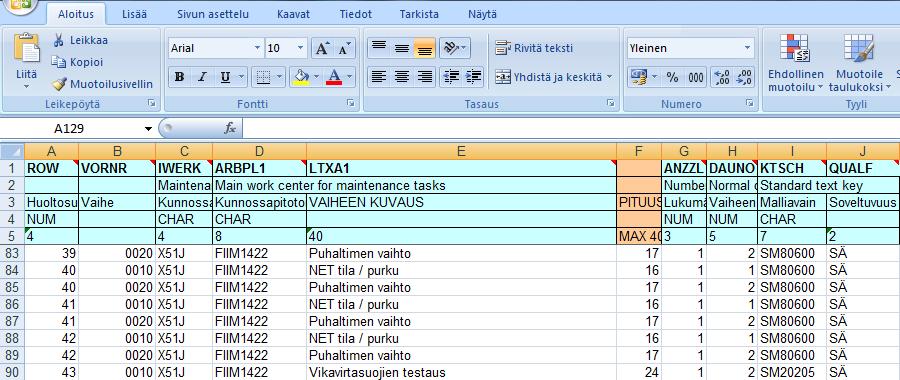Align text to the left

(x=378, y=76)
